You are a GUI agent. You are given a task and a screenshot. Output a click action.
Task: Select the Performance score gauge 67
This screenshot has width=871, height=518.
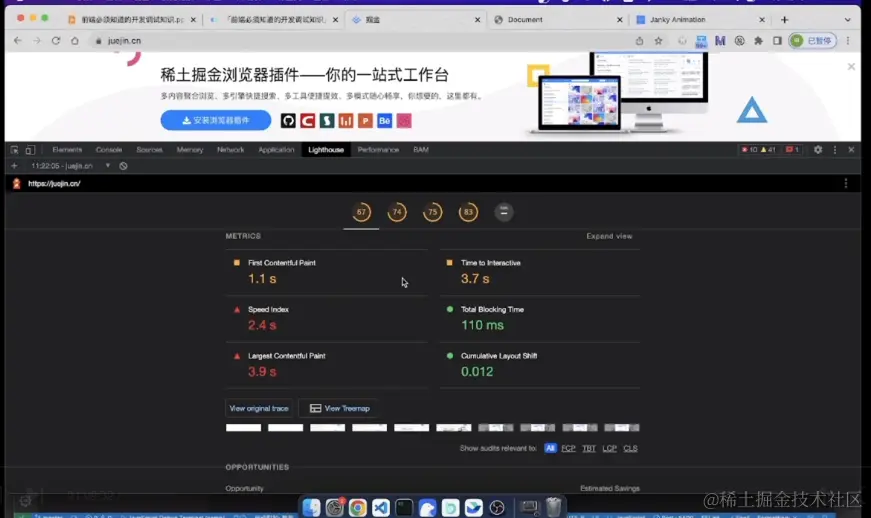coord(361,212)
